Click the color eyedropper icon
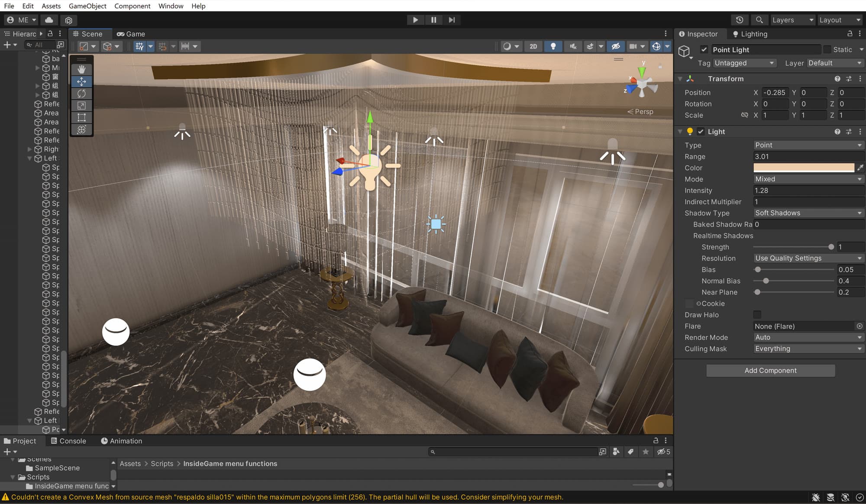This screenshot has height=504, width=866. [x=860, y=168]
